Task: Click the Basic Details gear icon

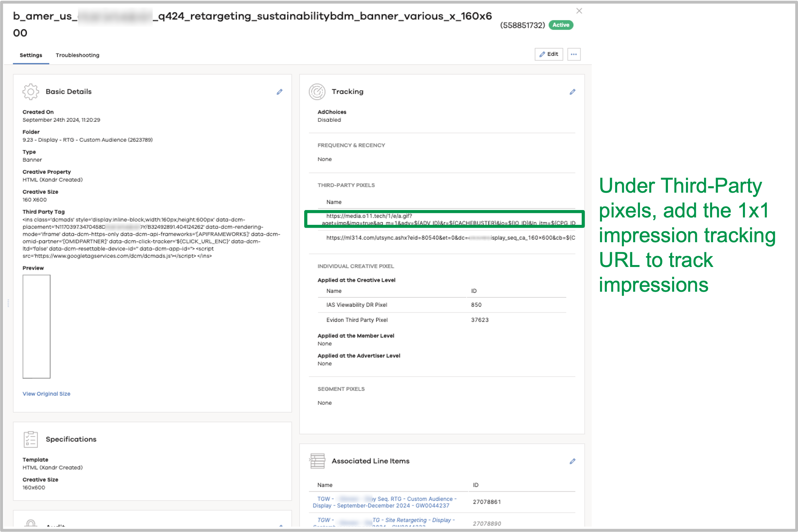Action: pos(31,92)
